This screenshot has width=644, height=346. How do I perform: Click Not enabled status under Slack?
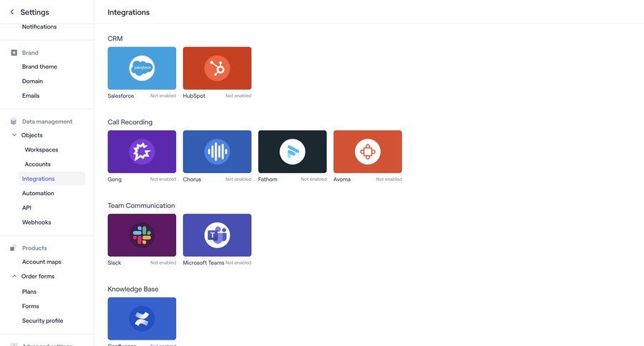pos(163,262)
